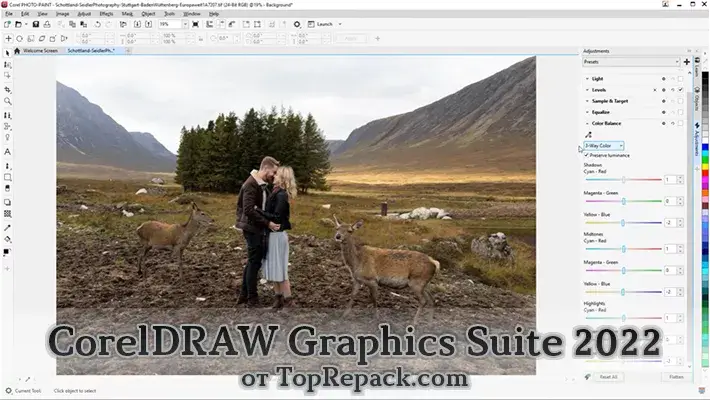
Task: Select the Transparency checkerboard tool
Action: (x=7, y=213)
